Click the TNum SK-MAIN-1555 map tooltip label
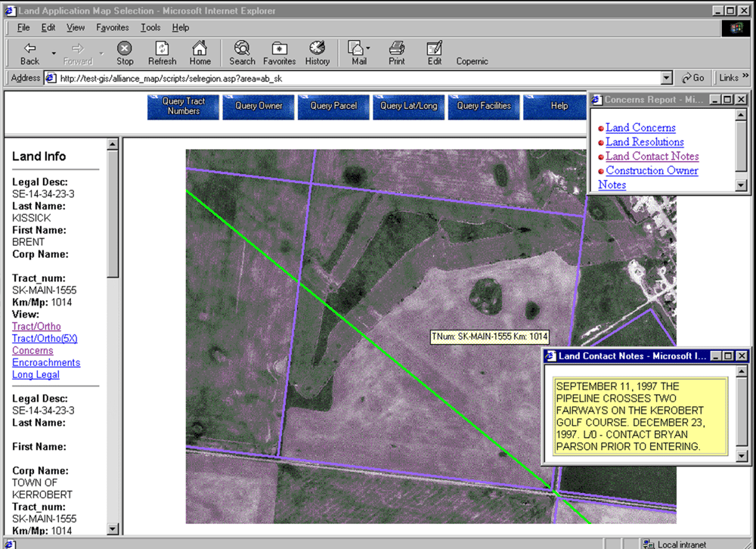The width and height of the screenshot is (756, 549). (489, 337)
